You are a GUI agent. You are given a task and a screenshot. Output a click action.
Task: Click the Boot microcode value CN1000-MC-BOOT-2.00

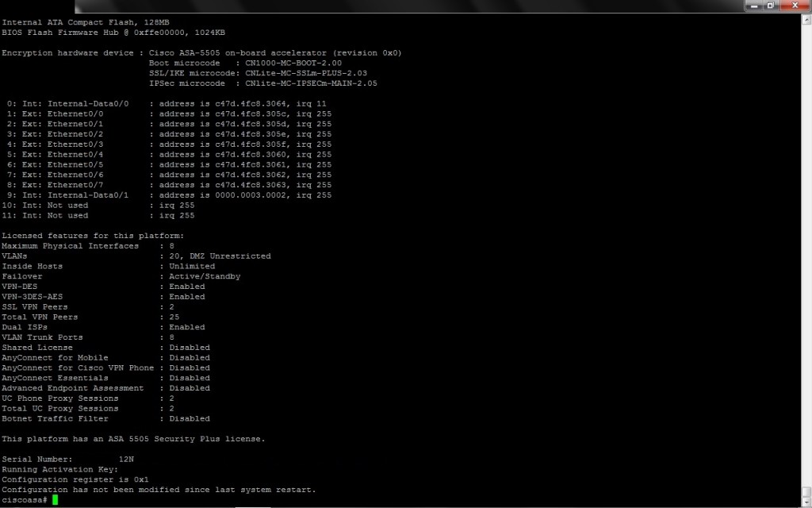click(x=293, y=63)
